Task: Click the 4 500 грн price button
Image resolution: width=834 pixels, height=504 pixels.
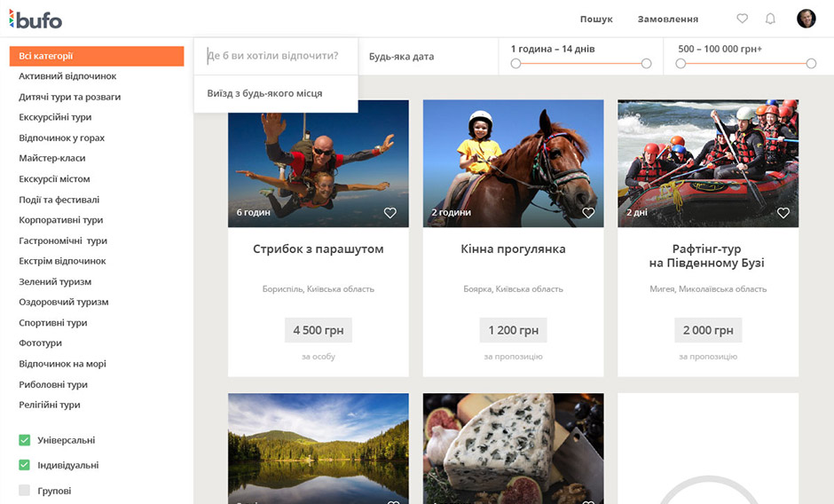Action: coord(319,330)
